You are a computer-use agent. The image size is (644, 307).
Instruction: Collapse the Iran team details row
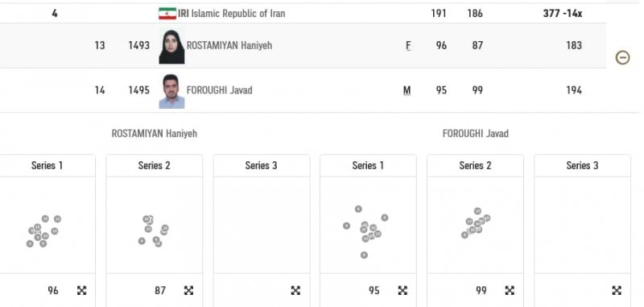[622, 57]
